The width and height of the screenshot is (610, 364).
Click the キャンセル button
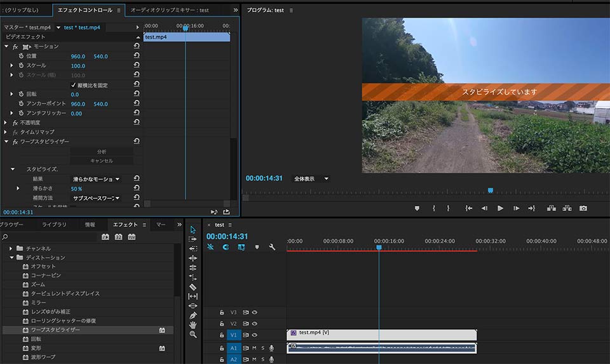point(102,161)
